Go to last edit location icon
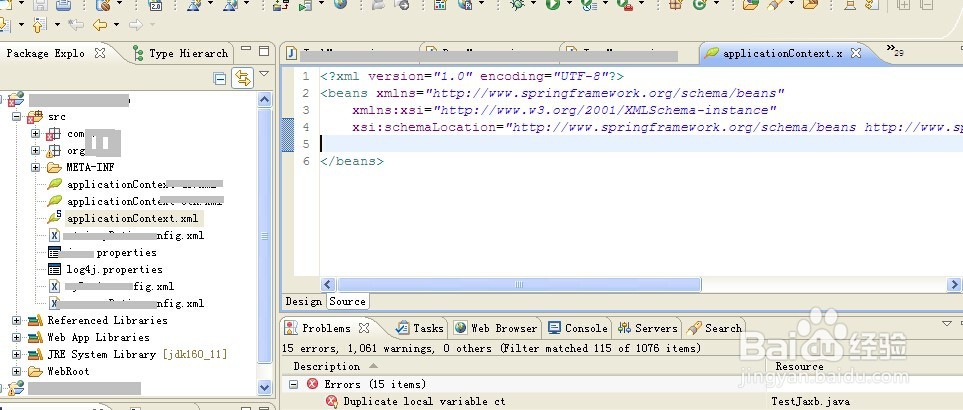Image resolution: width=963 pixels, height=410 pixels. point(76,25)
